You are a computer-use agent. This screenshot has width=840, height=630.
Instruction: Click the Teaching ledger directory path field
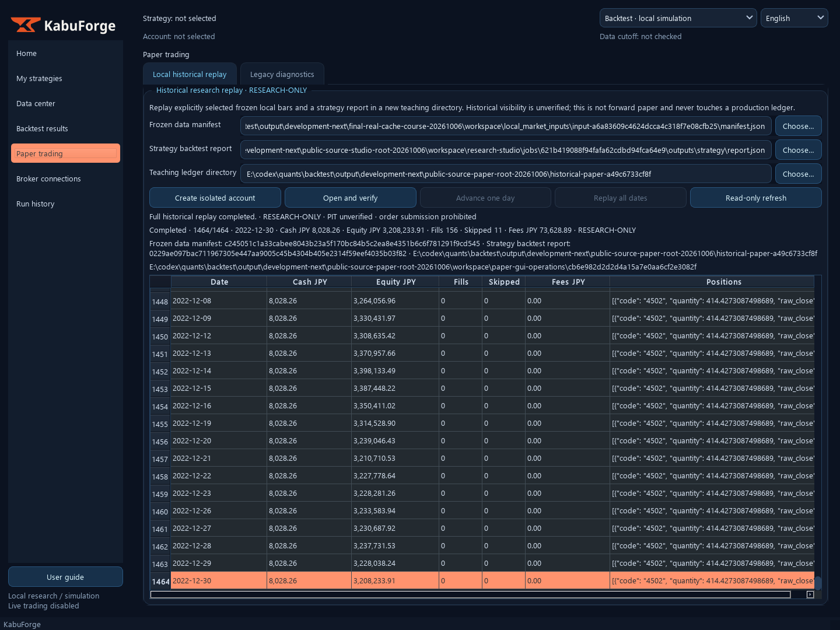click(x=506, y=174)
